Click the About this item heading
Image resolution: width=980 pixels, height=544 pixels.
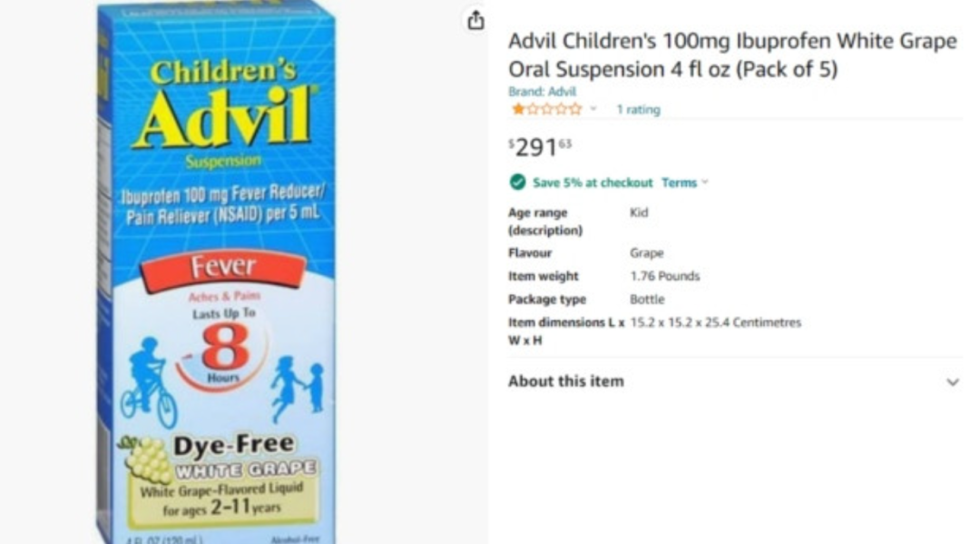tap(565, 381)
